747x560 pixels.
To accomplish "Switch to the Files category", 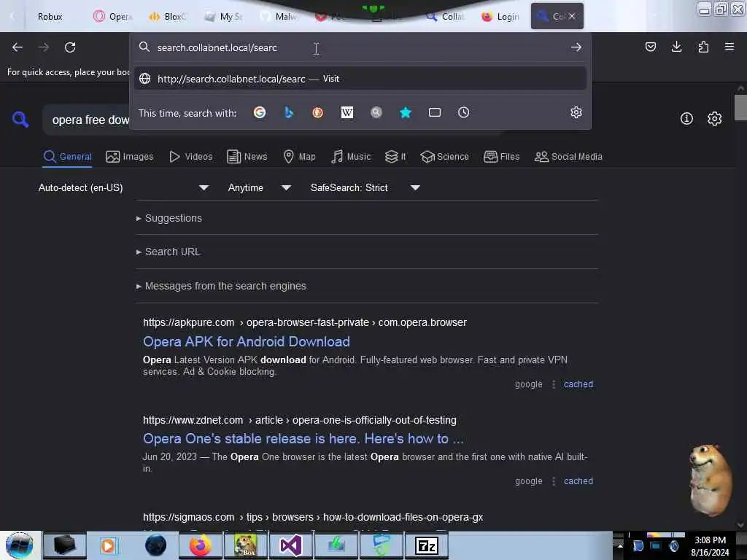I will [501, 157].
